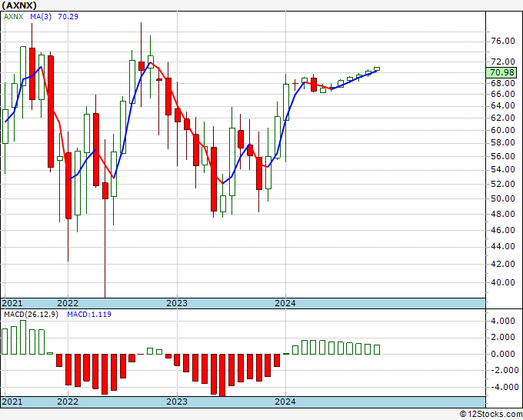Click the 64.00 price axis label

point(503,105)
